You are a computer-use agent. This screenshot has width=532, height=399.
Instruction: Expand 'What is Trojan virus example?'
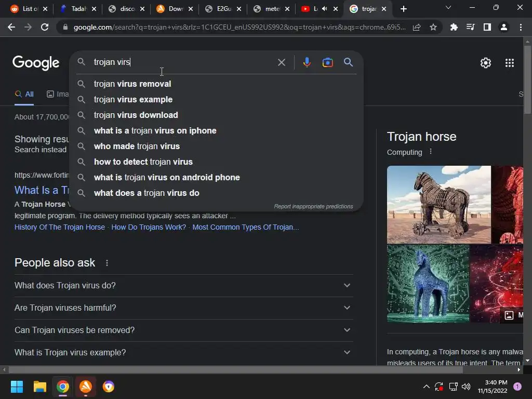click(x=183, y=353)
